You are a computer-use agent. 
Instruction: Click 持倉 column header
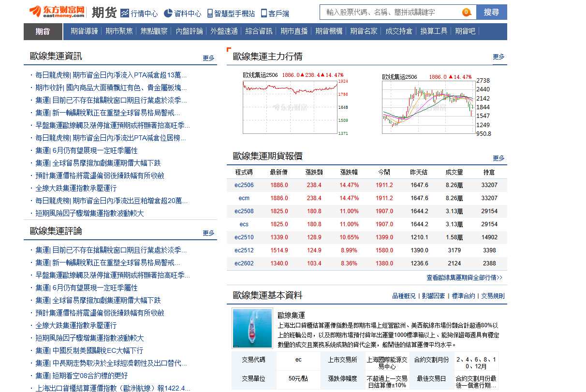click(x=489, y=172)
